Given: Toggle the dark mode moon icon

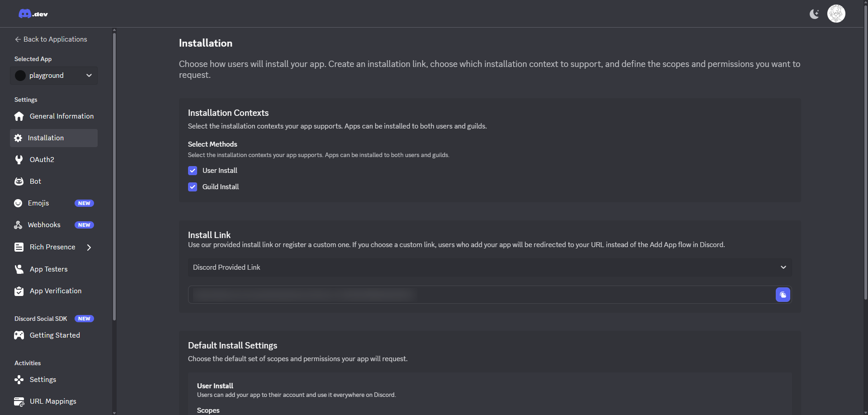Looking at the screenshot, I should click(814, 14).
